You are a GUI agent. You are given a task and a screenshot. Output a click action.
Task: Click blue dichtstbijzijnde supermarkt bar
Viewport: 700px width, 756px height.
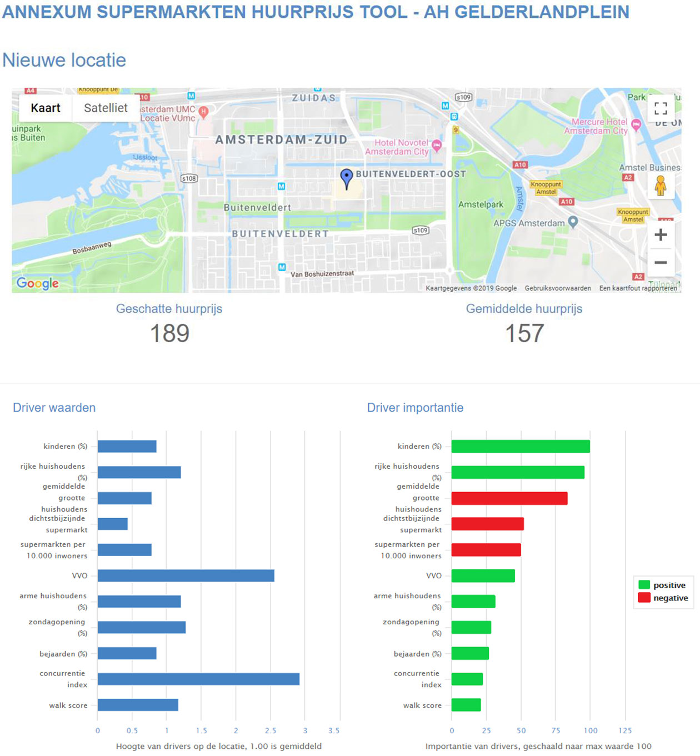click(x=113, y=524)
